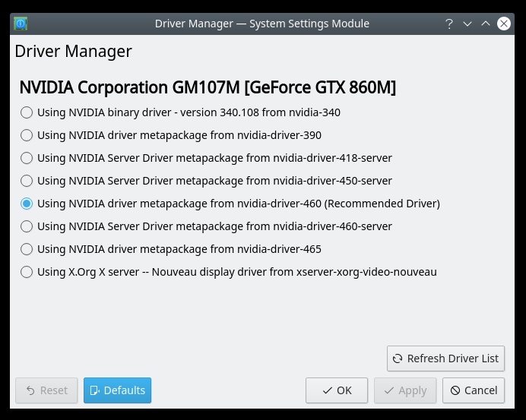Close the Driver Manager window
The height and width of the screenshot is (420, 526).
point(504,24)
